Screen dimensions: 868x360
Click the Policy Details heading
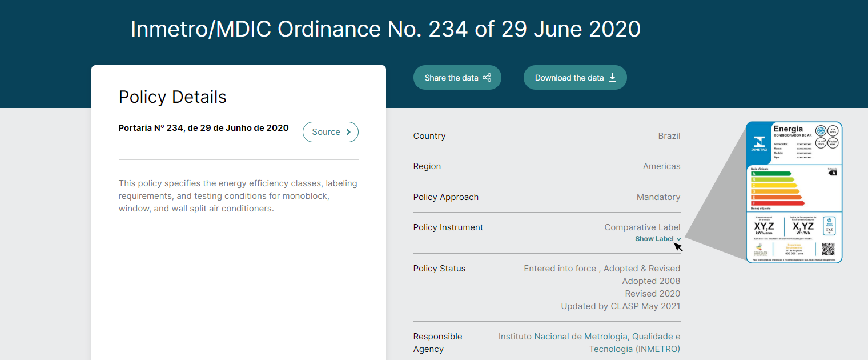172,97
